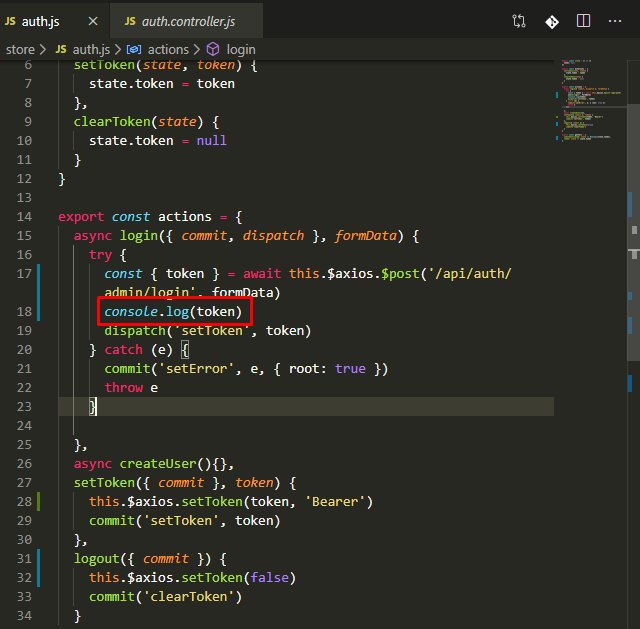The image size is (640, 629).
Task: Click 'clearToken' string on line 33
Action: (189, 597)
